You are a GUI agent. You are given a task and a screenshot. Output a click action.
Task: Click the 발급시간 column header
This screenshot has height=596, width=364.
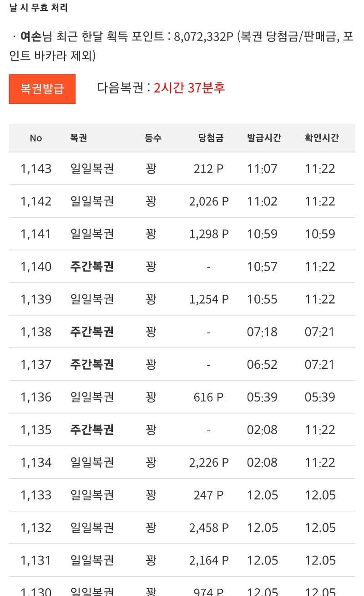(264, 138)
